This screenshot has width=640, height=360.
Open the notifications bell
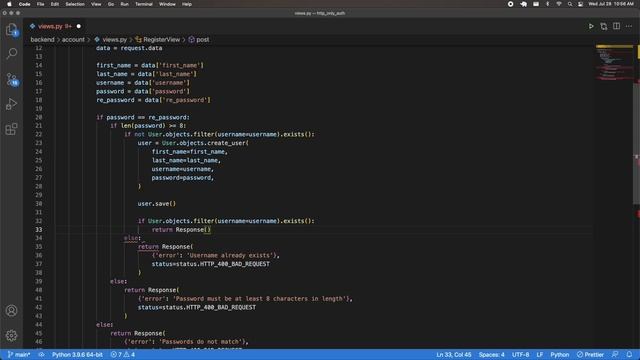[x=629, y=355]
